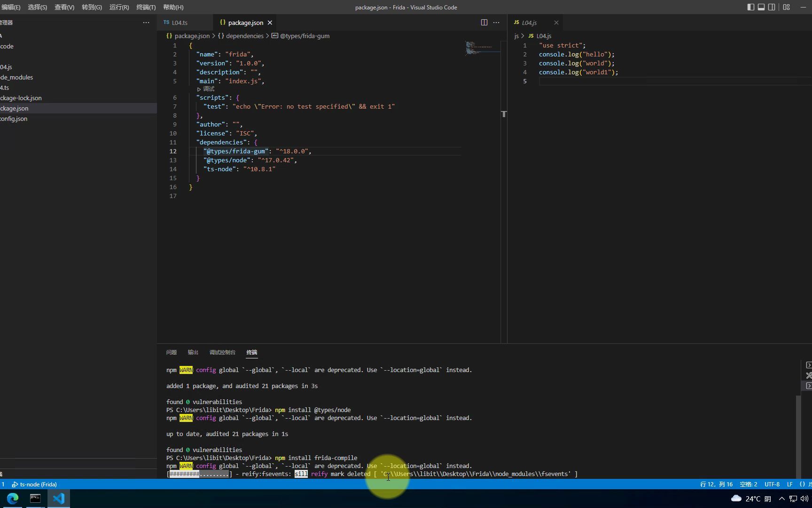Open the Split Editor icon in title bar
The image size is (812, 508).
tap(484, 22)
